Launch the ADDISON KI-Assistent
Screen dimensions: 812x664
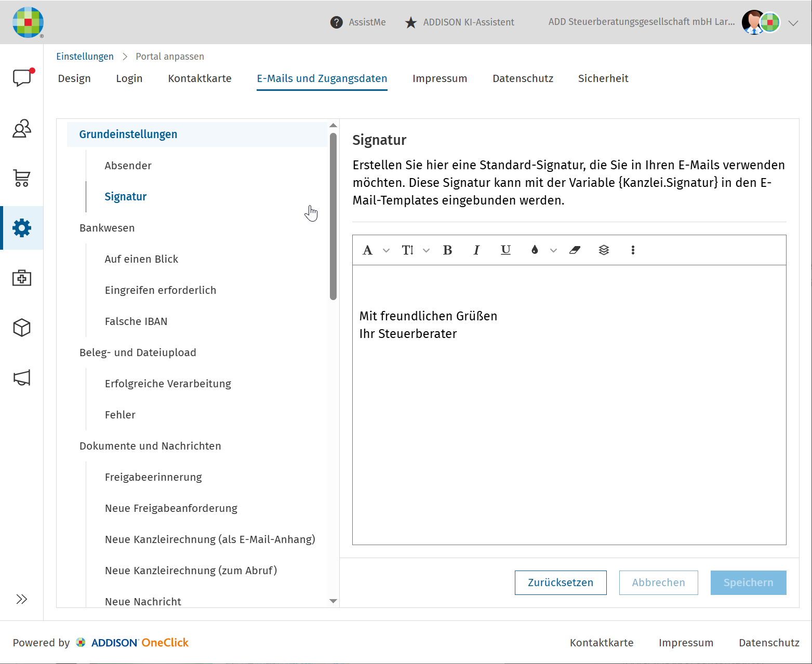pyautogui.click(x=459, y=22)
